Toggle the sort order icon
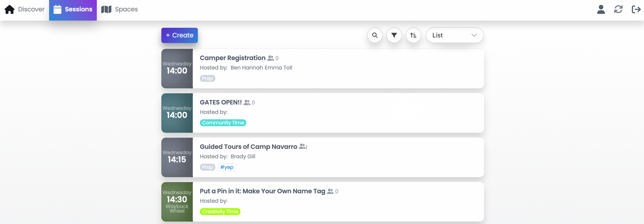 [x=413, y=35]
